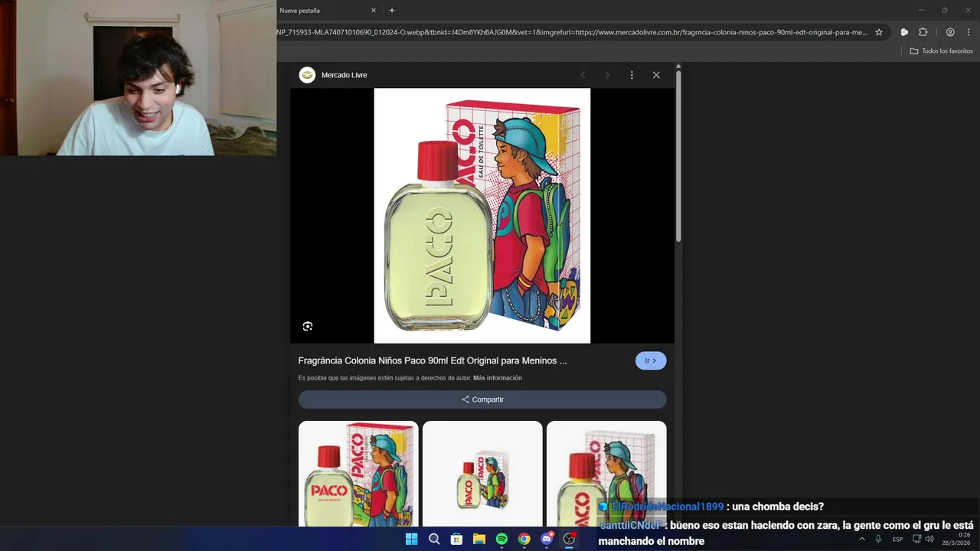Search inside image with the Lens icon
Screen dimensions: 980x551
pos(308,326)
